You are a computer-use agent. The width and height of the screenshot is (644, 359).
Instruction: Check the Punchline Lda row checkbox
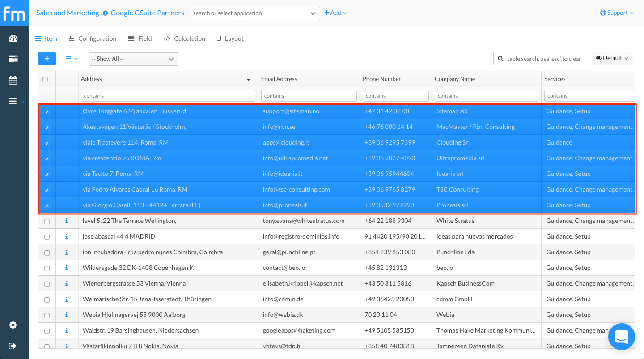[x=47, y=253]
